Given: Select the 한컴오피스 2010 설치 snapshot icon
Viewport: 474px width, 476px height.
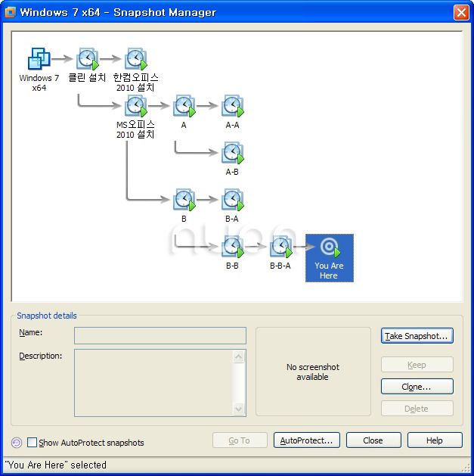Looking at the screenshot, I should pos(136,58).
